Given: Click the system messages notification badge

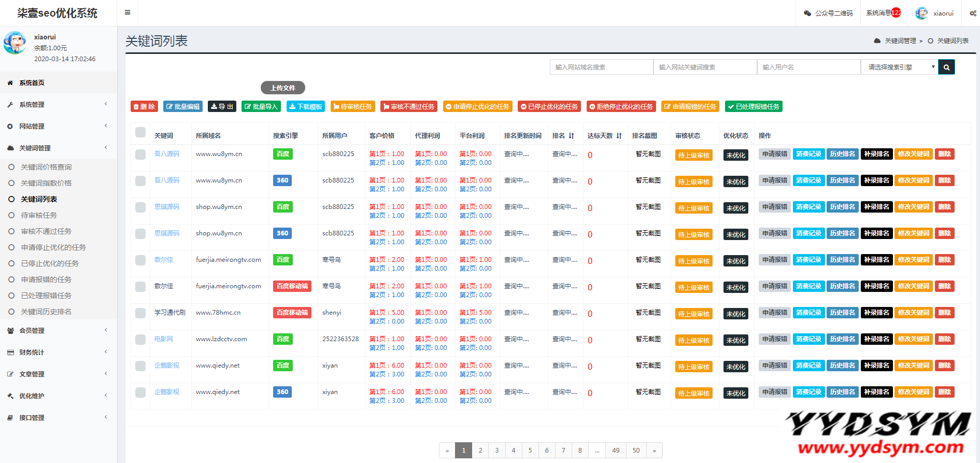Looking at the screenshot, I should (896, 13).
